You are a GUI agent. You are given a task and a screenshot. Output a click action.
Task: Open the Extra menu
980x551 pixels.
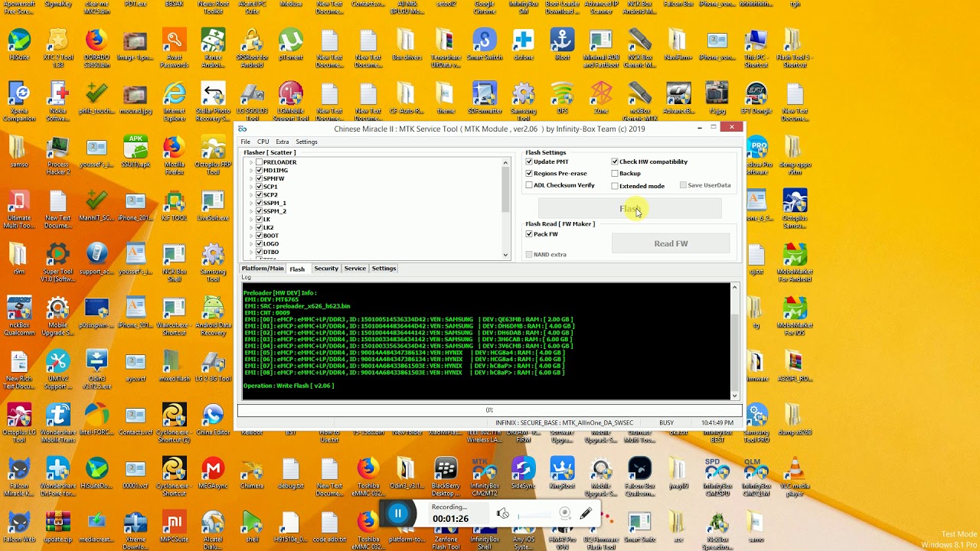point(283,142)
